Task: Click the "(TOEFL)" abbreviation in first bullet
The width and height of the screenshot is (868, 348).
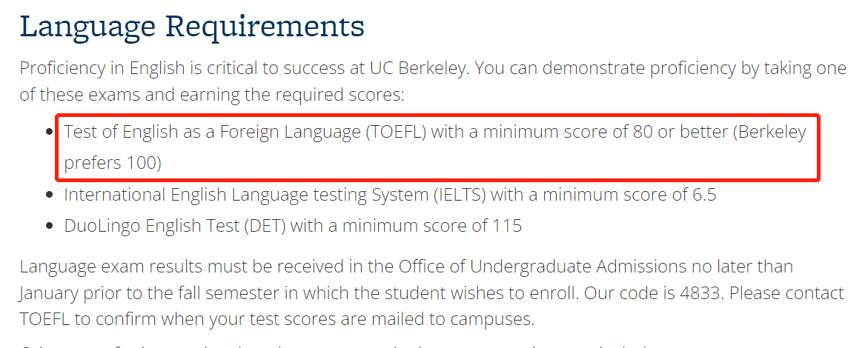Action: point(395,133)
